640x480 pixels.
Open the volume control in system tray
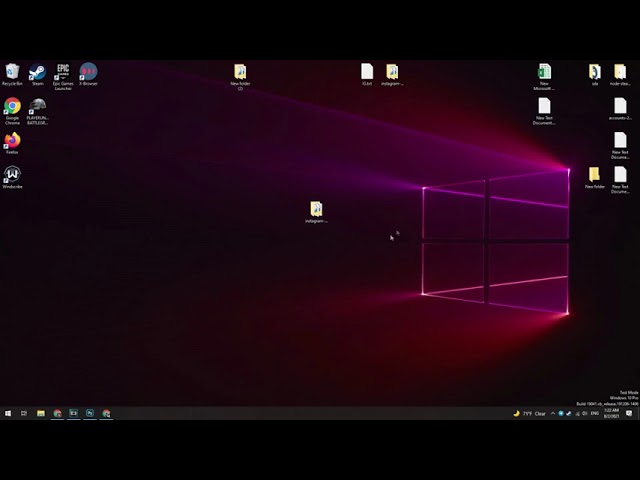coord(584,413)
